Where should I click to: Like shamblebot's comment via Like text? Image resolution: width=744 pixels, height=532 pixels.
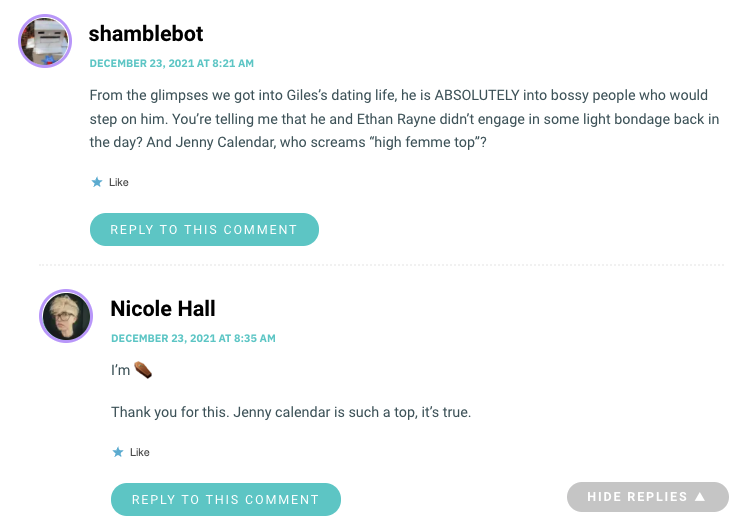tap(119, 182)
